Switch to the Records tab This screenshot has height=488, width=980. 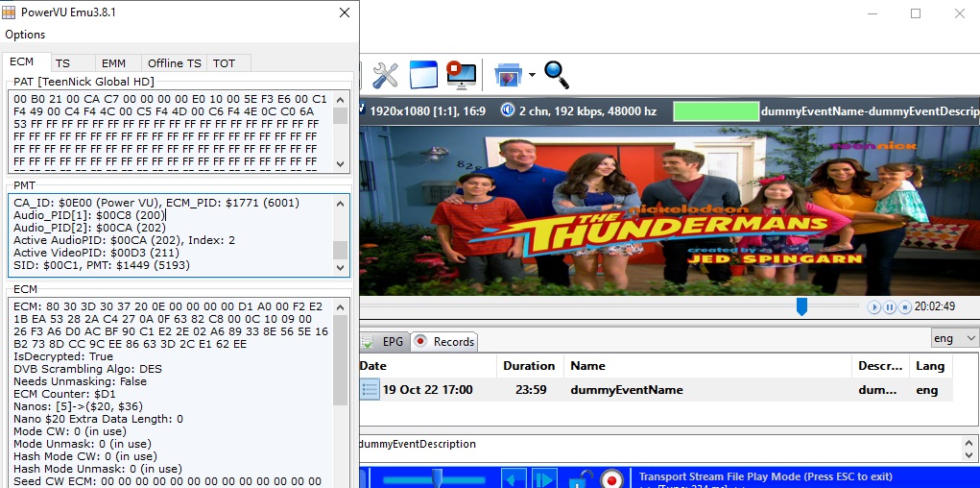click(x=445, y=342)
